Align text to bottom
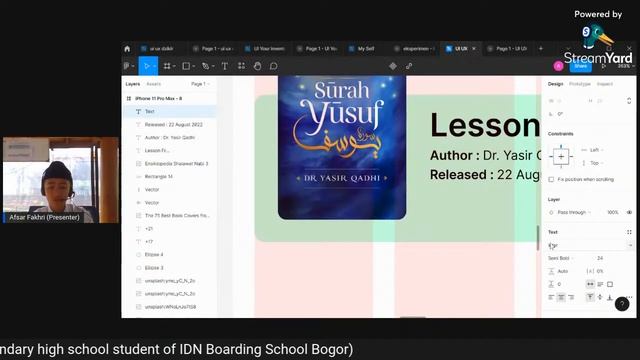Image resolution: width=640 pixels, height=360 pixels. click(x=610, y=297)
